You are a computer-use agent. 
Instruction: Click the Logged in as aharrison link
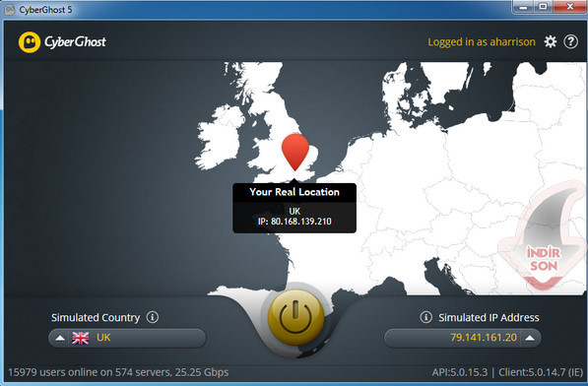[482, 42]
